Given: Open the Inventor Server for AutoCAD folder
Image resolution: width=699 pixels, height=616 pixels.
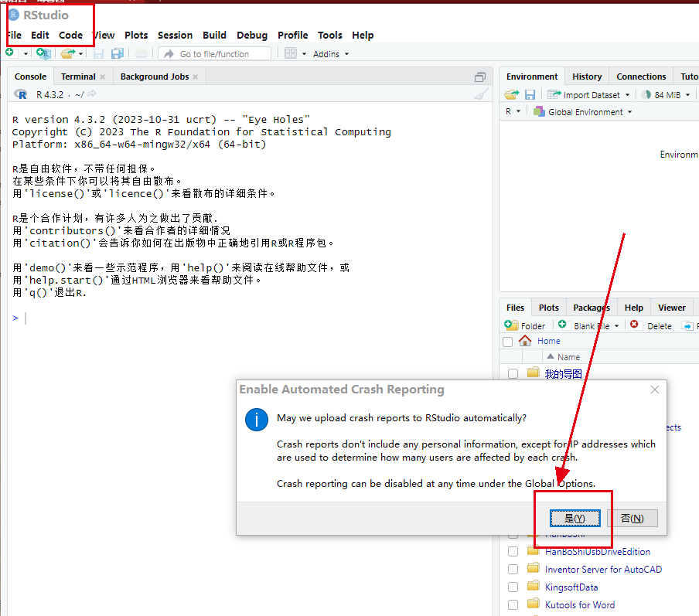Looking at the screenshot, I should pos(604,569).
